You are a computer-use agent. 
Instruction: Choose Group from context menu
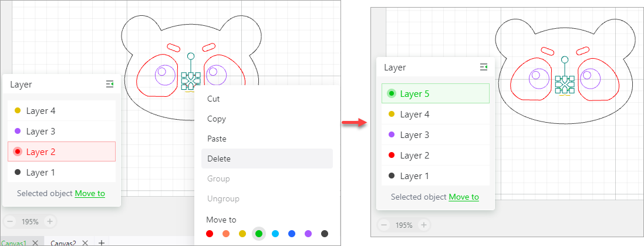point(267,178)
